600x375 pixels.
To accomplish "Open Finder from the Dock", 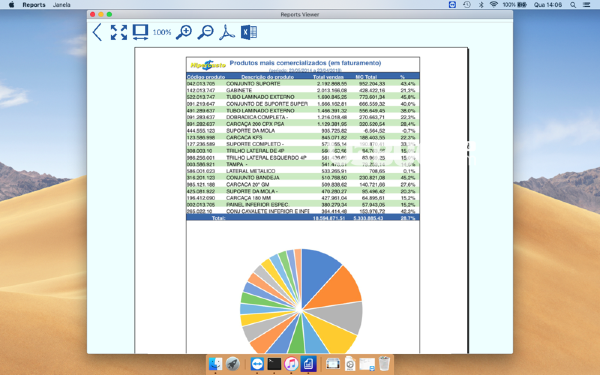I will [215, 364].
